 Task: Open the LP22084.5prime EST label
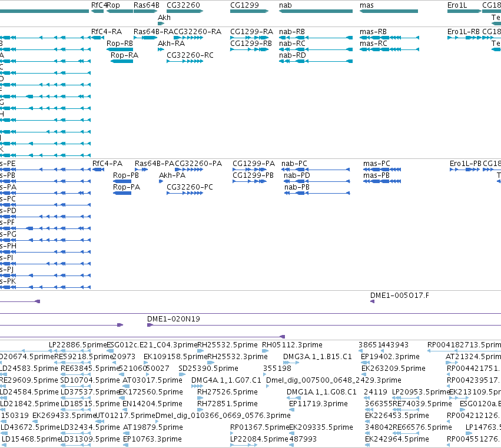tap(259, 439)
